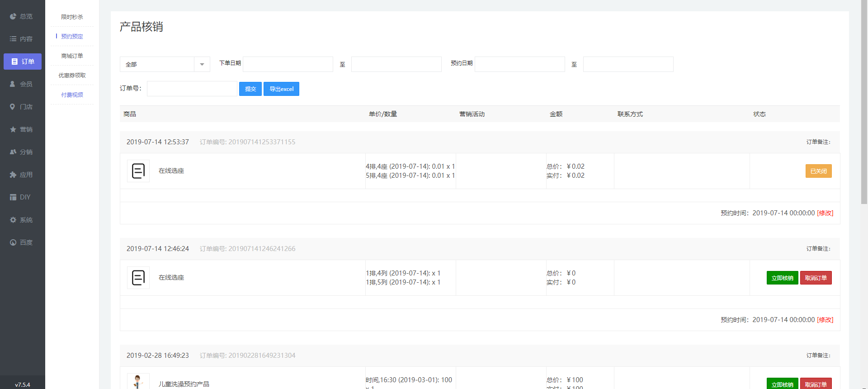Click order number 201907141253371155 text
The image size is (868, 389).
coord(262,142)
